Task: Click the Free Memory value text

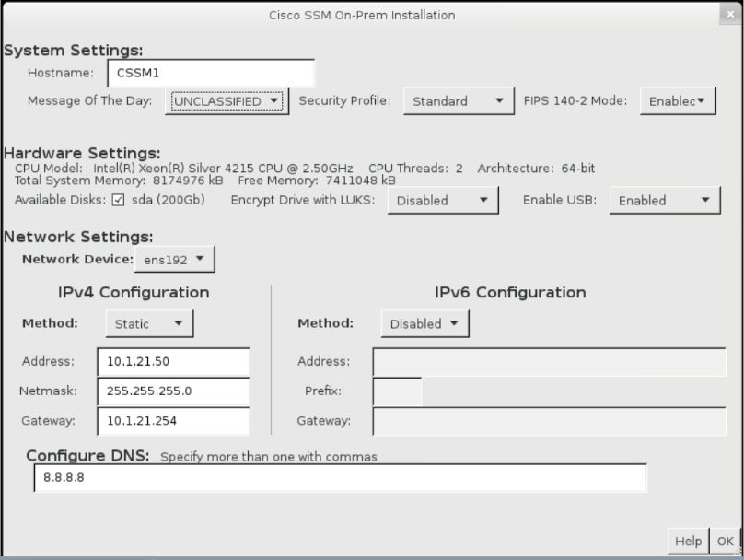Action: point(361,181)
